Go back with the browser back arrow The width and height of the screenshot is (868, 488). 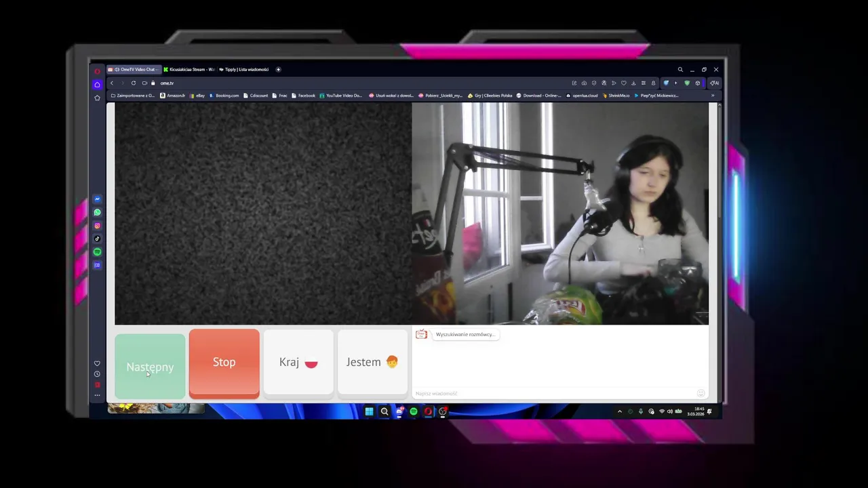coord(112,83)
